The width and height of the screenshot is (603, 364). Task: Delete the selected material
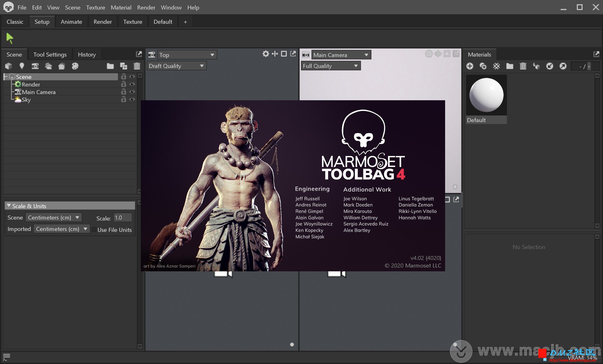pyautogui.click(x=523, y=66)
